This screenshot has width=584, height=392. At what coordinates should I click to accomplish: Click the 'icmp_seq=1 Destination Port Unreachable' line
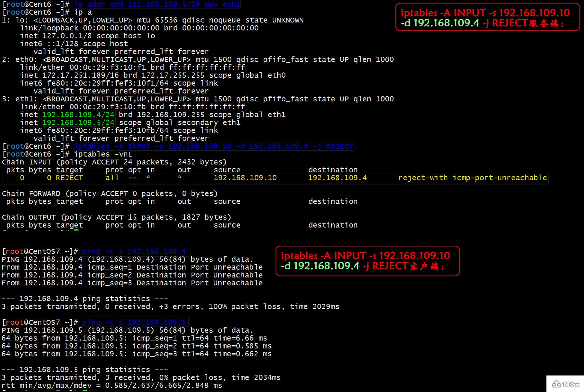pos(132,267)
